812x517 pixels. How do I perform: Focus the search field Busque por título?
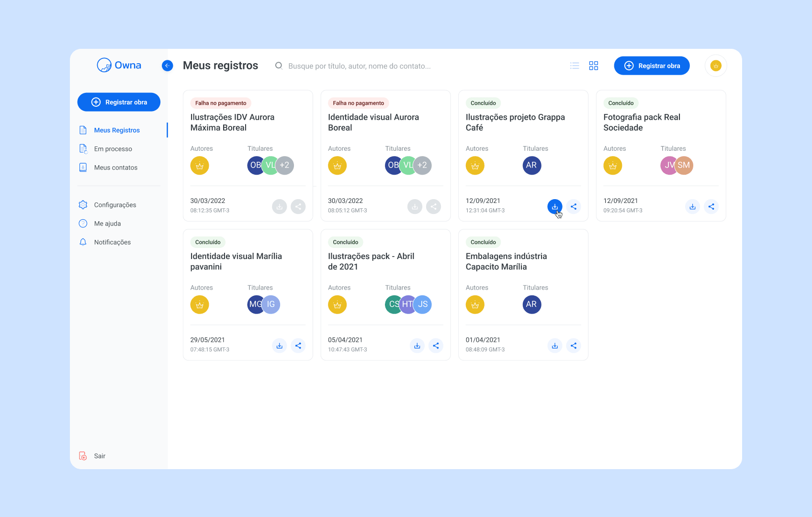(x=359, y=66)
